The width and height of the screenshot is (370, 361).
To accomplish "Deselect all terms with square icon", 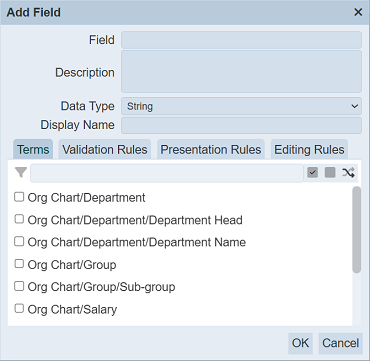I will coord(330,173).
